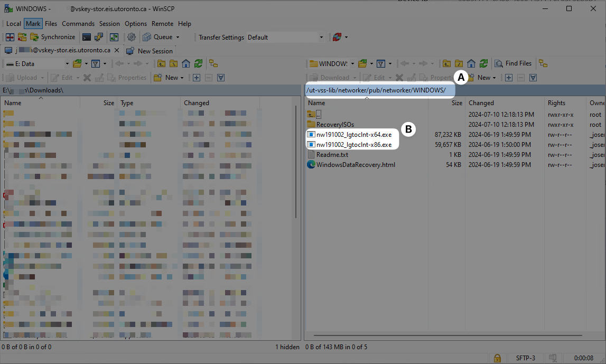Sort local files by Type column
The image size is (606, 364).
(149, 103)
